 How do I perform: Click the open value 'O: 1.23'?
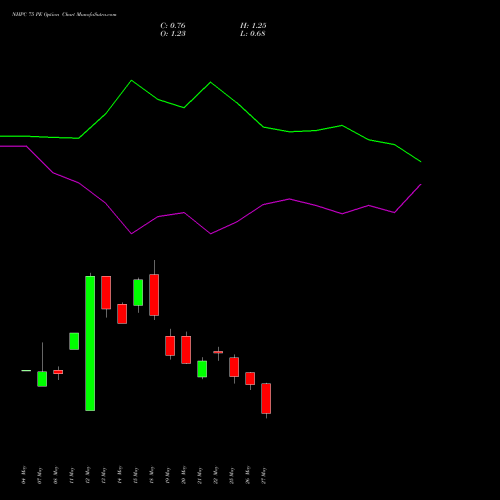[x=173, y=34]
